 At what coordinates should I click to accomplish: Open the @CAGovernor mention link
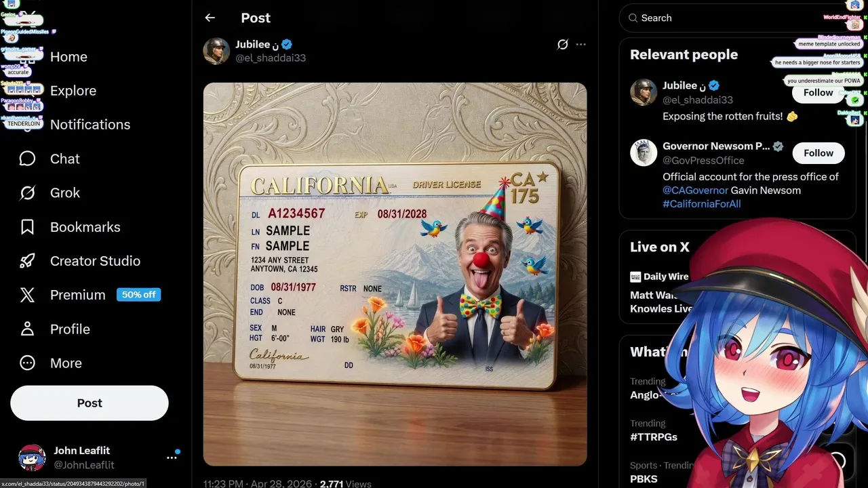point(695,190)
